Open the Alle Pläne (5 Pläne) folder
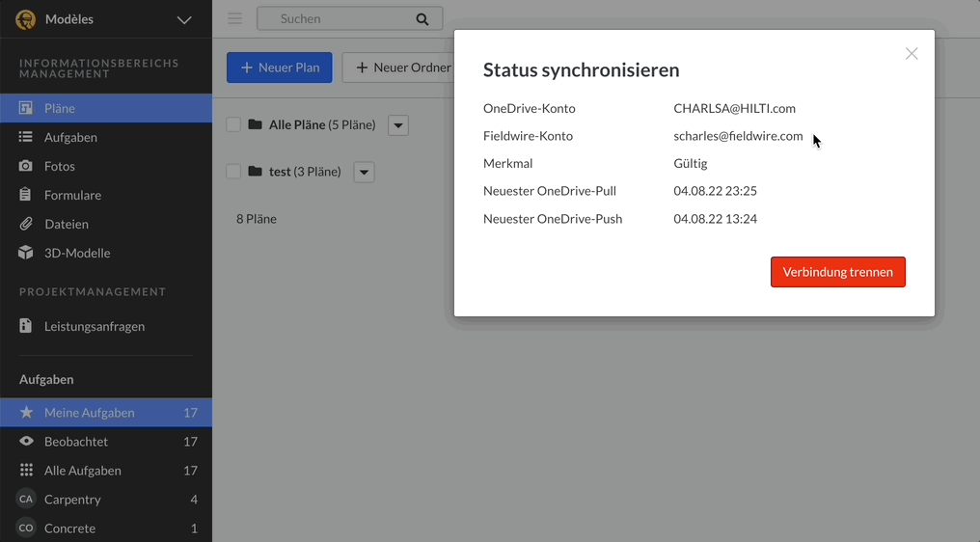The image size is (980, 542). click(322, 125)
